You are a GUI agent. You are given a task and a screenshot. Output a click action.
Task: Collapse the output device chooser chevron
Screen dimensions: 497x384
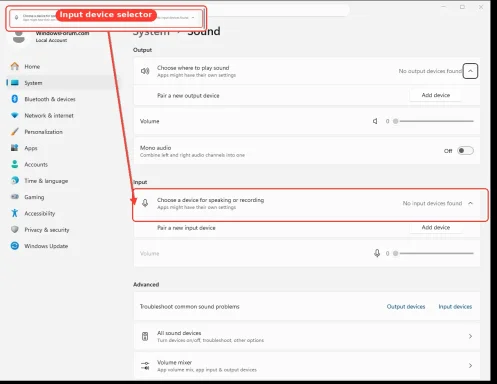470,71
